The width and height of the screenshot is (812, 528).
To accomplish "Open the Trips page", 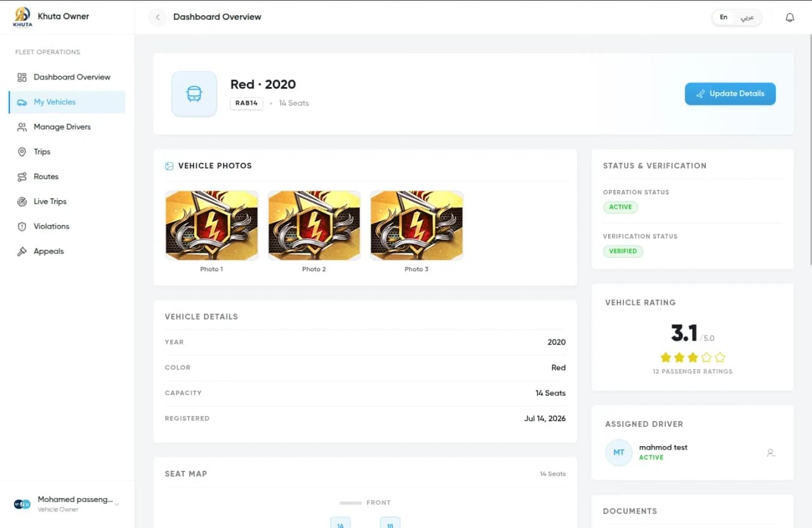I will click(x=67, y=151).
